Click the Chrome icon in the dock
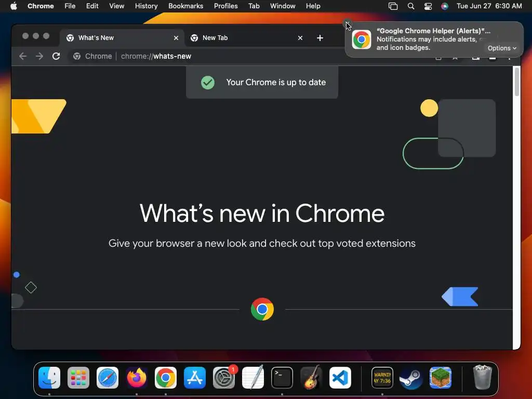 click(166, 378)
